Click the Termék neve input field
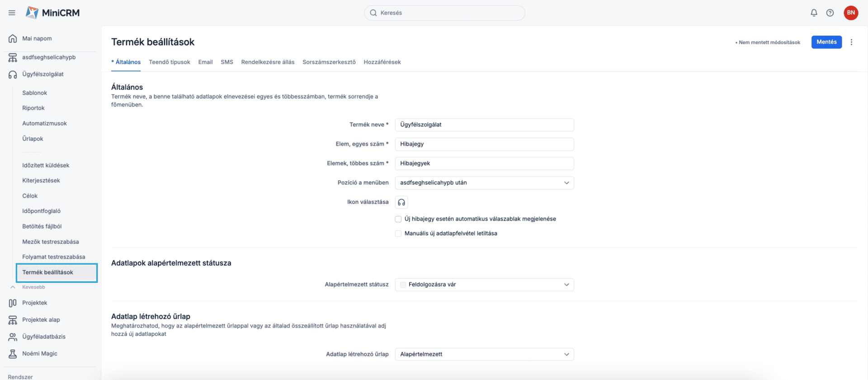Image resolution: width=868 pixels, height=380 pixels. [484, 125]
